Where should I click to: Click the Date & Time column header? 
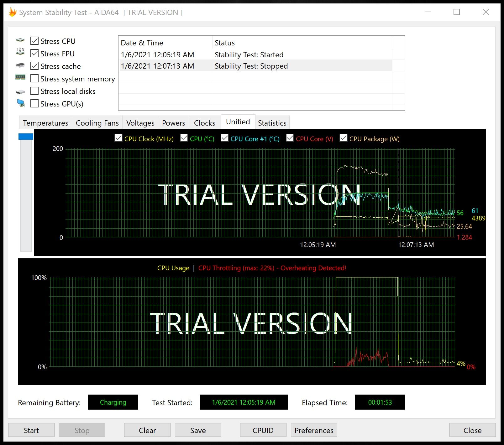(166, 43)
